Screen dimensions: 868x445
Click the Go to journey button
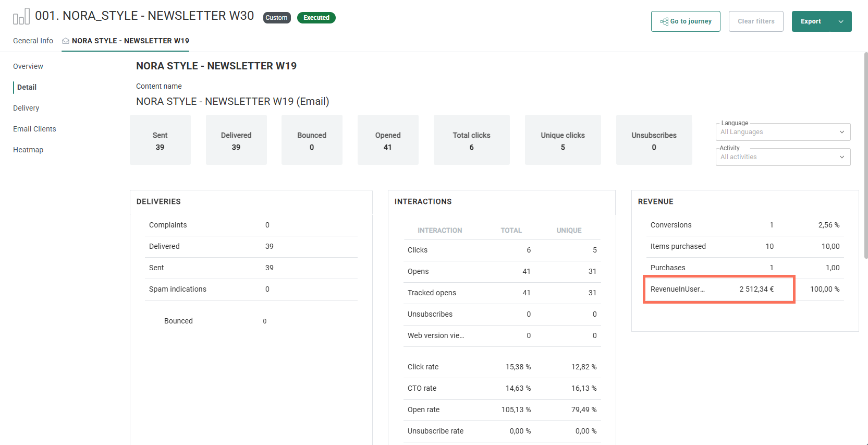(686, 21)
